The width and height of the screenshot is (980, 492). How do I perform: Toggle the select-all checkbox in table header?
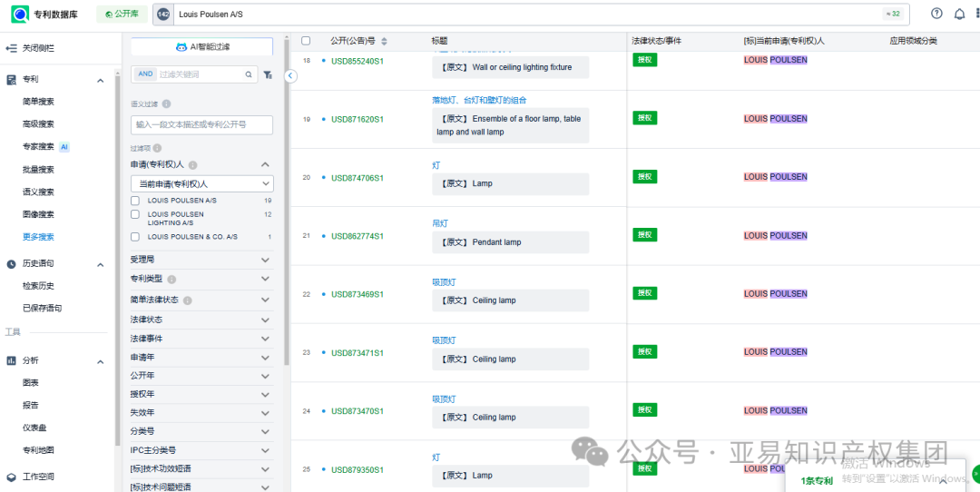pos(306,41)
